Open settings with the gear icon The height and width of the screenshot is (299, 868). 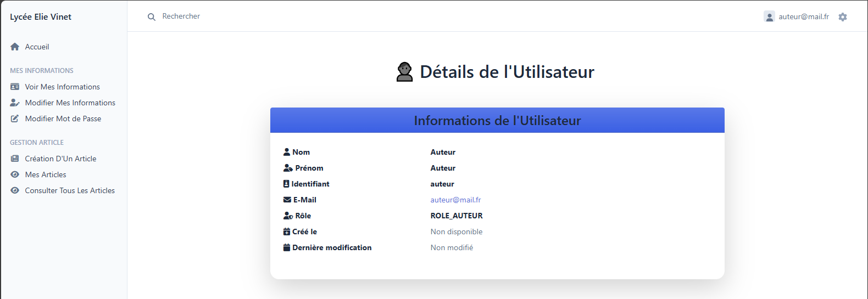843,17
